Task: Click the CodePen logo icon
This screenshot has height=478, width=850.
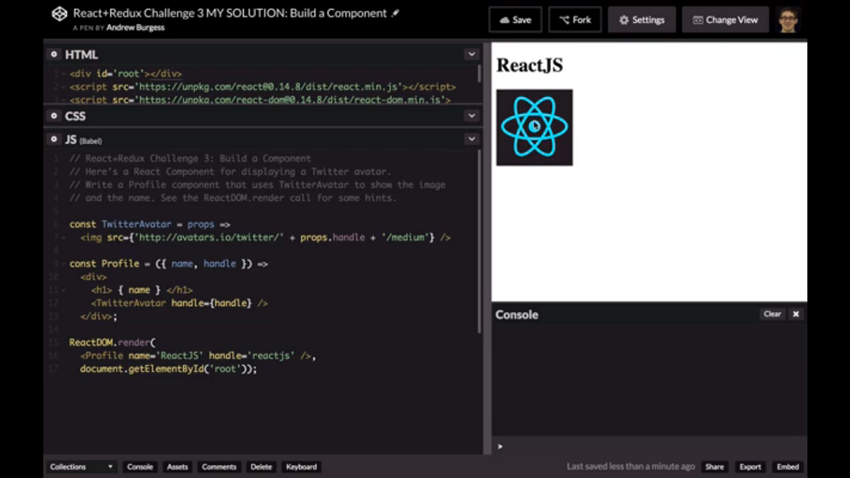Action: point(59,14)
